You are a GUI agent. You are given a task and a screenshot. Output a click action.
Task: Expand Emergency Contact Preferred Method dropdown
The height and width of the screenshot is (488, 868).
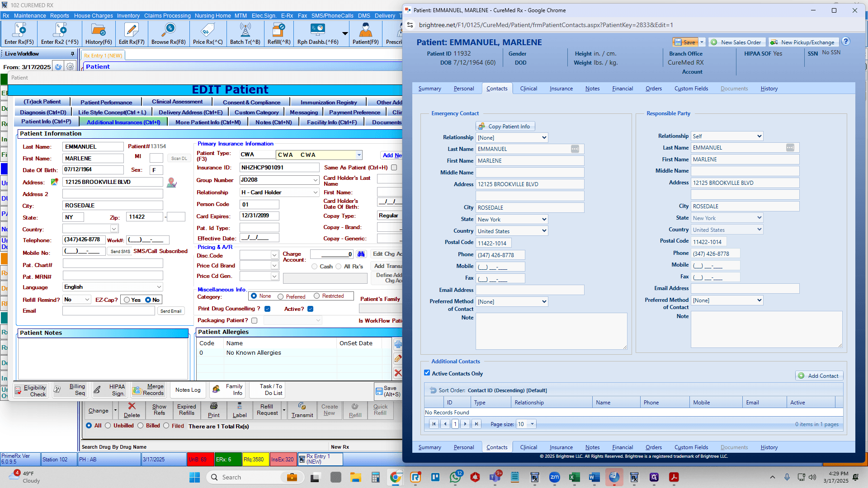[x=512, y=302]
